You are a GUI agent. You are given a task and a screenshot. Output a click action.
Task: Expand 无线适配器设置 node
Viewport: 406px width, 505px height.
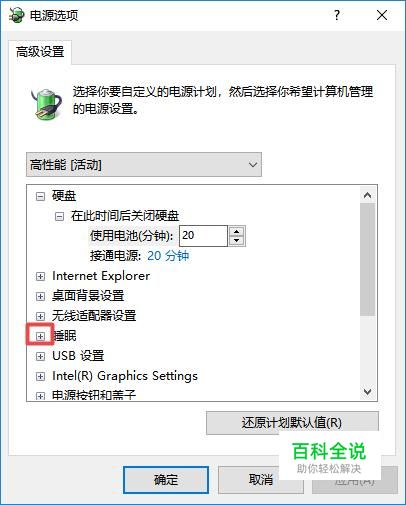point(40,316)
